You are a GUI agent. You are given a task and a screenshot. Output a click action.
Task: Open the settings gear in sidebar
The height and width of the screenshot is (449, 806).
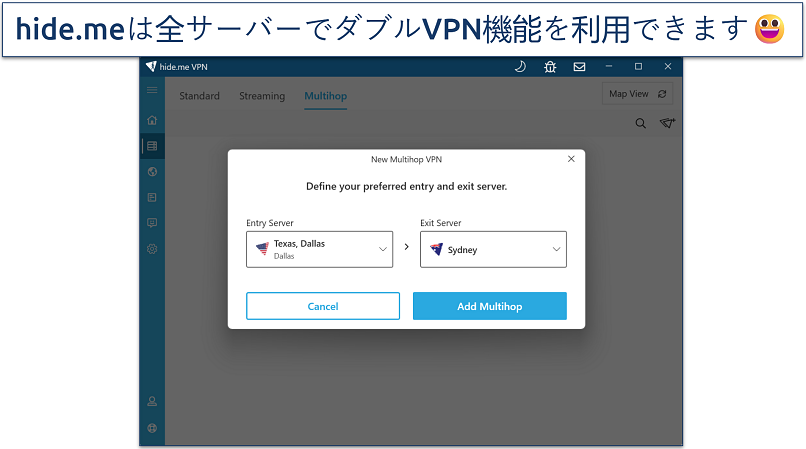152,249
